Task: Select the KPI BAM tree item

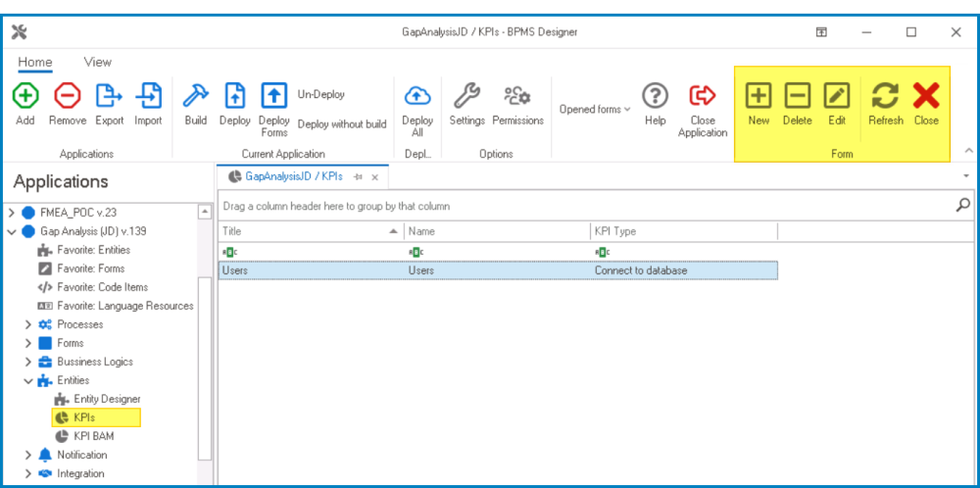Action: click(x=94, y=436)
